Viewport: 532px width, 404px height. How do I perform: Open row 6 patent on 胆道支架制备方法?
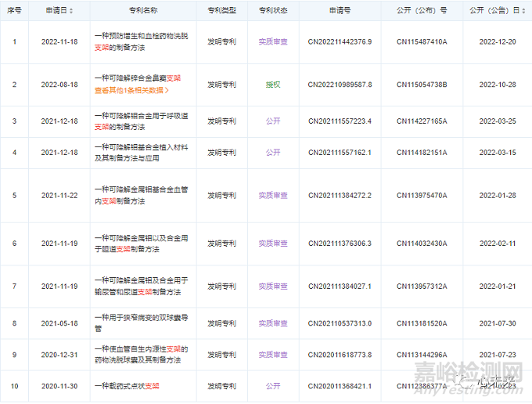click(x=141, y=243)
